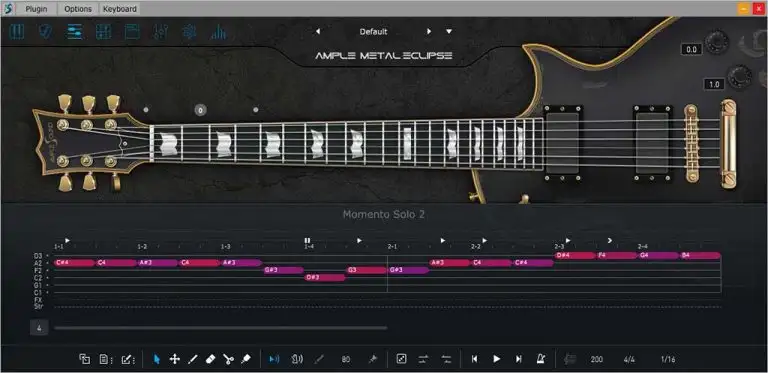
Task: Click the knob next to the 1.0 value
Action: [739, 77]
